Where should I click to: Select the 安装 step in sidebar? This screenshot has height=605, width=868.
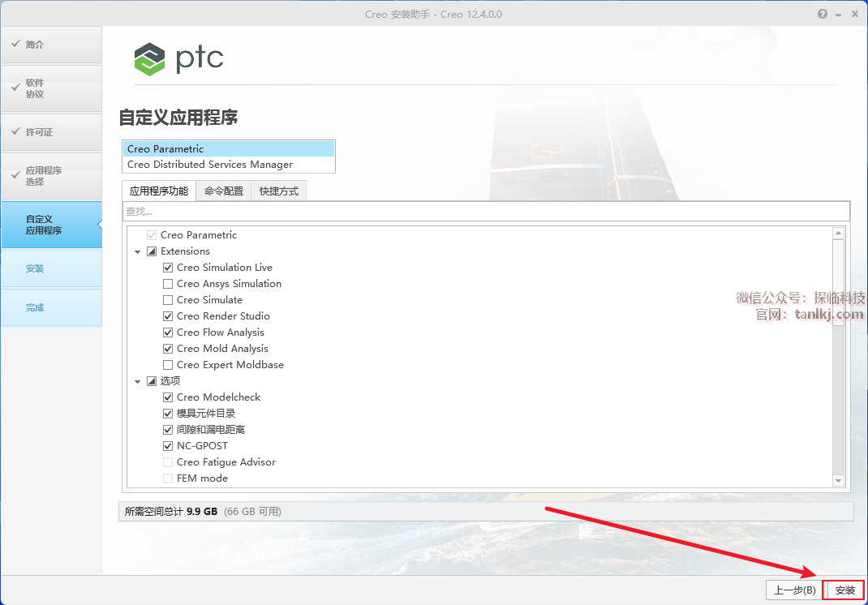(x=51, y=268)
